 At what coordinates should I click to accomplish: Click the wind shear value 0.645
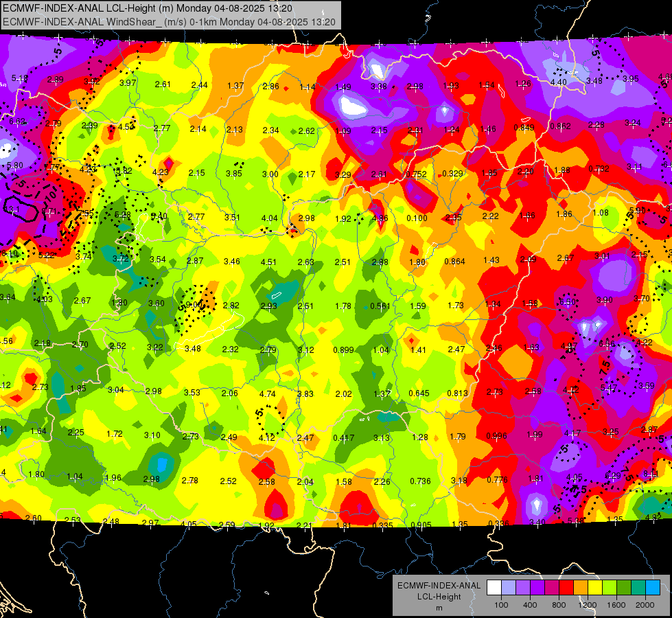coord(419,393)
